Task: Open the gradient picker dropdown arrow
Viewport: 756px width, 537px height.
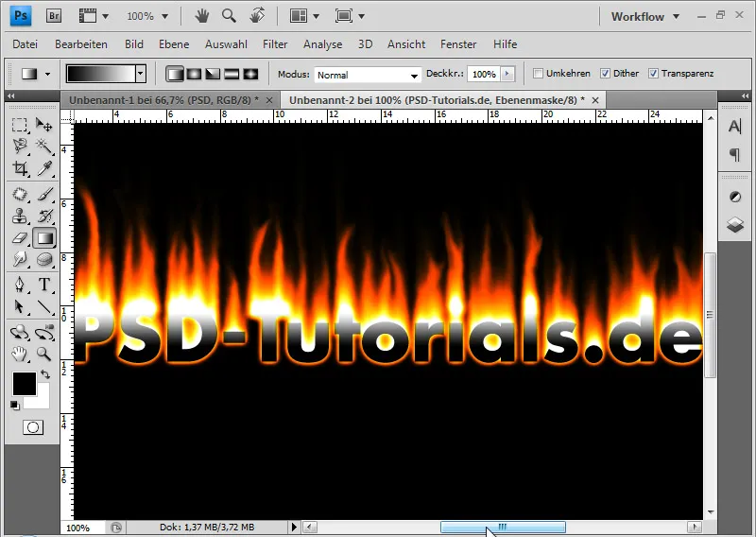Action: click(x=140, y=74)
